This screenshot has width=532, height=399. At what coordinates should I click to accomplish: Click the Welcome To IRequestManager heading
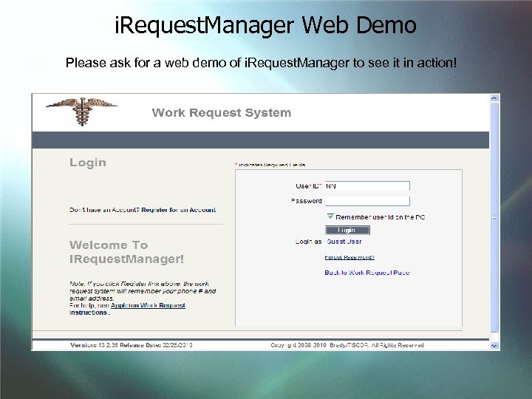click(x=126, y=252)
